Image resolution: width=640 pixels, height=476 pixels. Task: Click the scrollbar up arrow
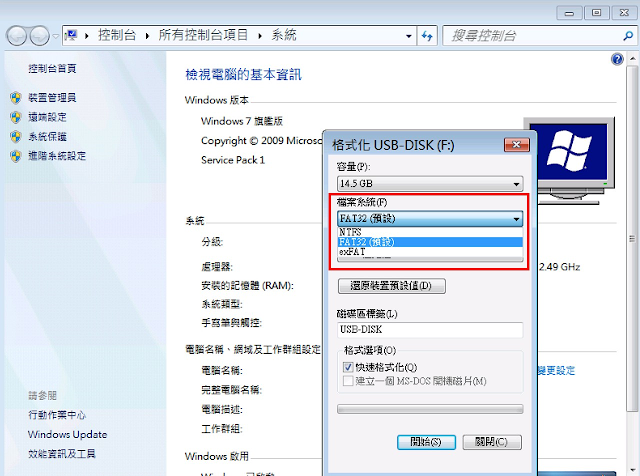coord(632,59)
